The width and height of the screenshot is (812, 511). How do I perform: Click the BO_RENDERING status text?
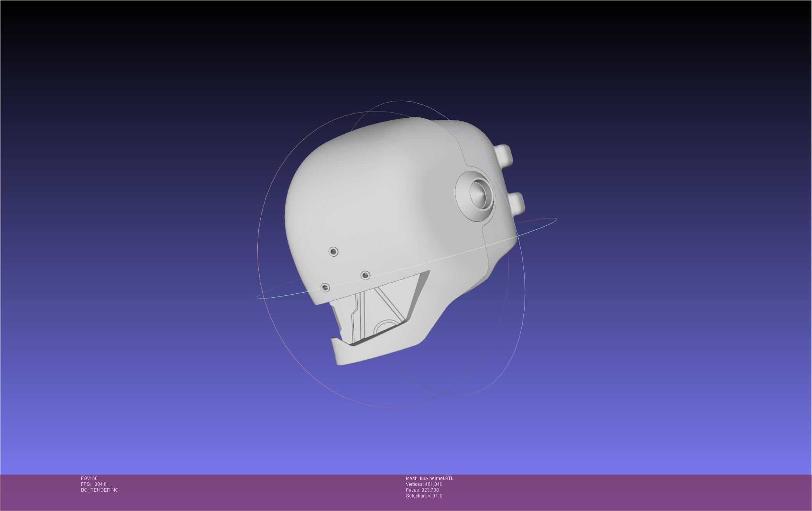click(100, 490)
